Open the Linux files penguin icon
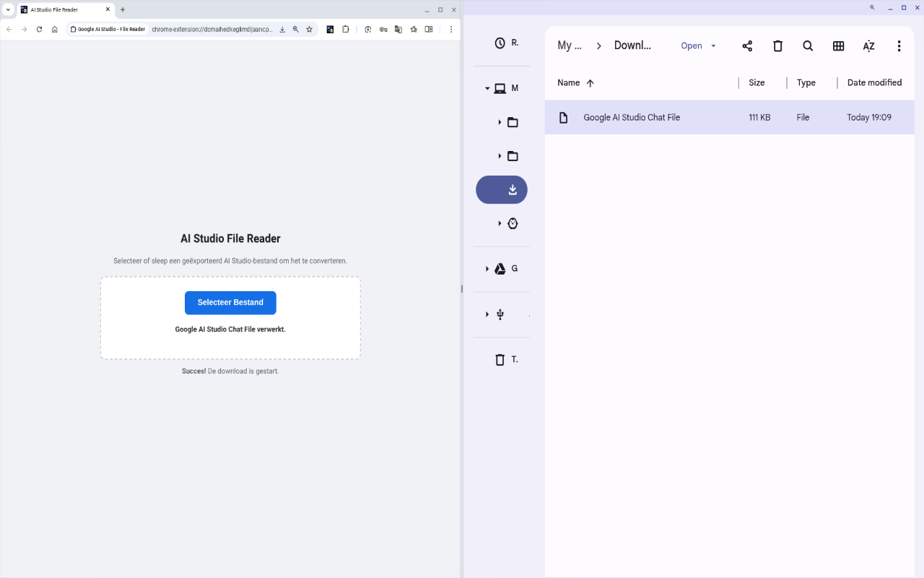The image size is (924, 578). tap(513, 224)
